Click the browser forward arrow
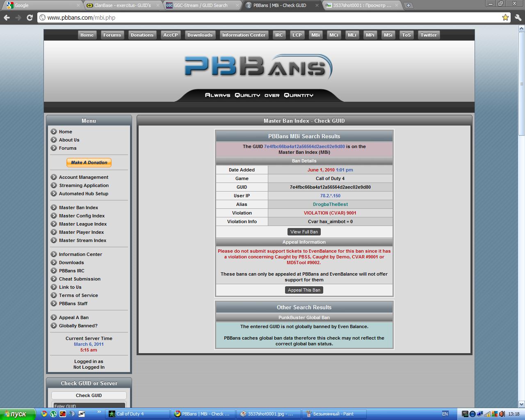Image resolution: width=525 pixels, height=420 pixels. coord(18,18)
